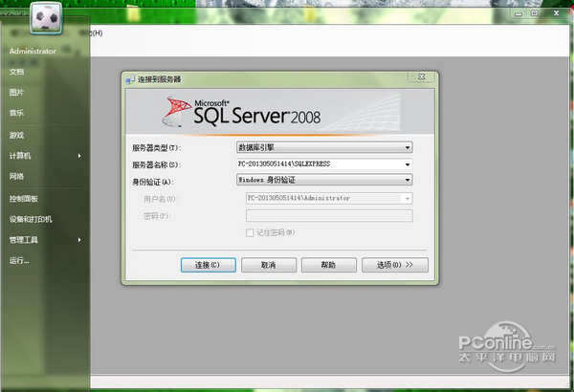Image resolution: width=574 pixels, height=392 pixels.
Task: Close the Connect to Server dialog
Action: [x=421, y=76]
